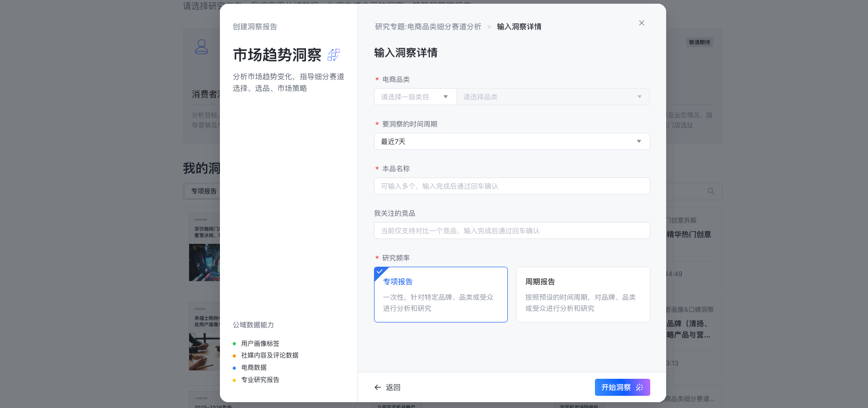Screen dimensions: 868x408
Task: Open the 请选择品类 category dropdown
Action: pyautogui.click(x=552, y=97)
